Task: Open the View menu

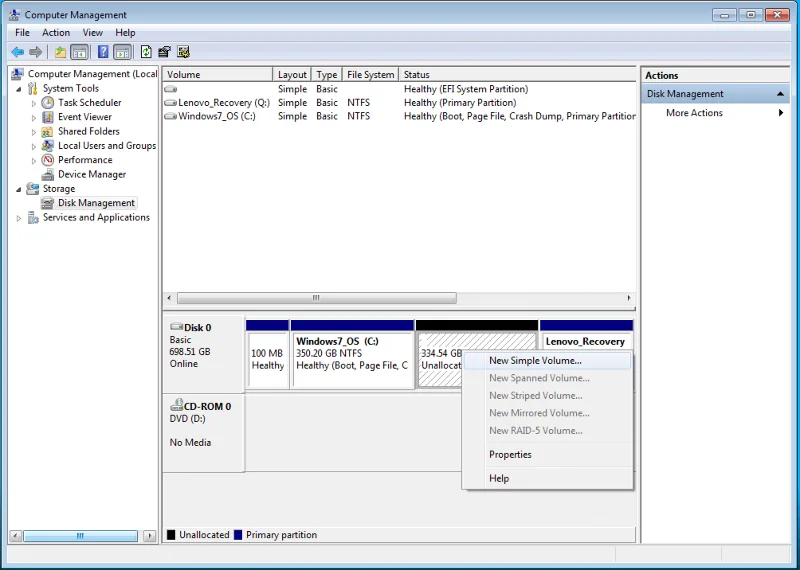Action: (92, 33)
